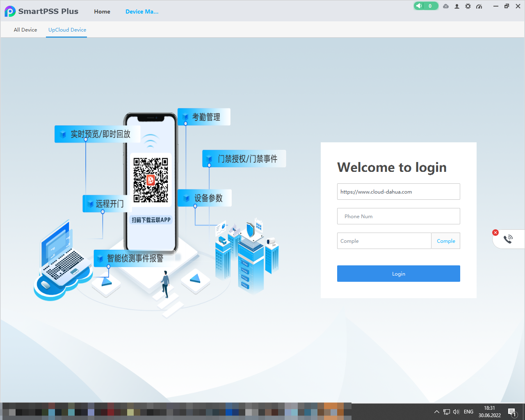Open the user account icon
Screen dimensions: 525x420
pos(457,6)
